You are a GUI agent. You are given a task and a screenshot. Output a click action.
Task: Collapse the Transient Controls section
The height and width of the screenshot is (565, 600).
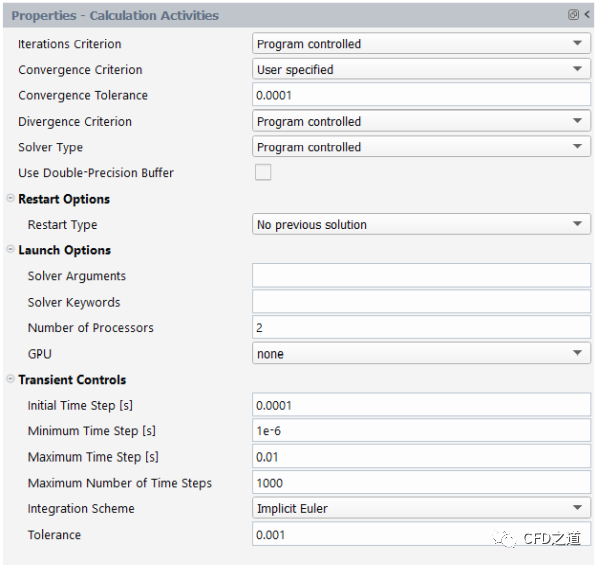click(x=11, y=380)
